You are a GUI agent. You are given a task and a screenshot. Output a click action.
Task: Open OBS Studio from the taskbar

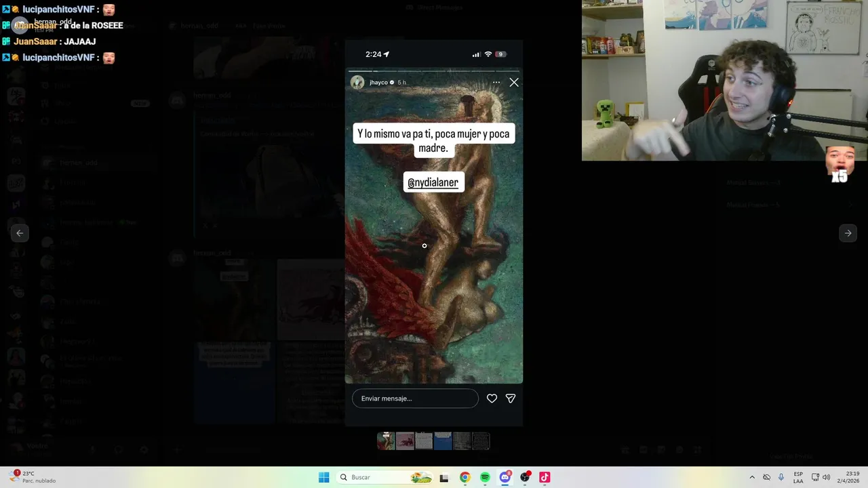point(525,477)
